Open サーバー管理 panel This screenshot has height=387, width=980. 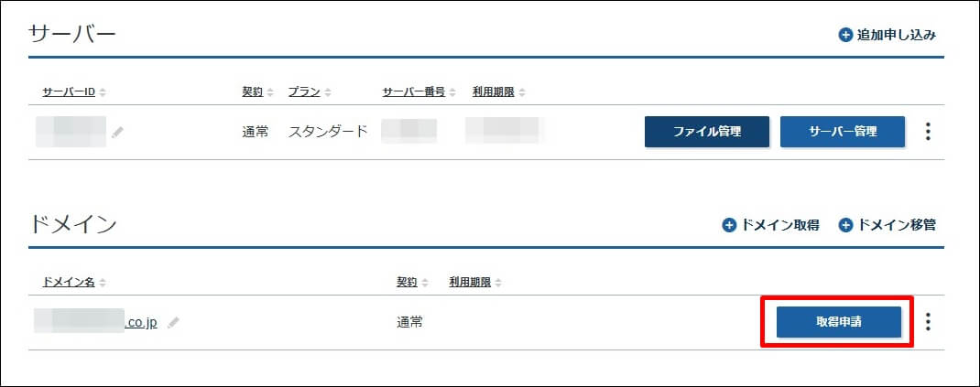click(x=843, y=132)
